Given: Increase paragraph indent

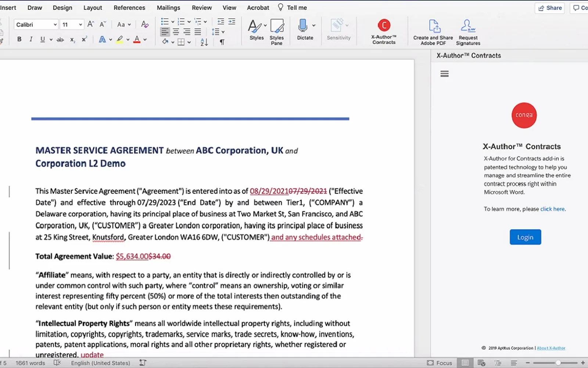Looking at the screenshot, I should point(232,21).
